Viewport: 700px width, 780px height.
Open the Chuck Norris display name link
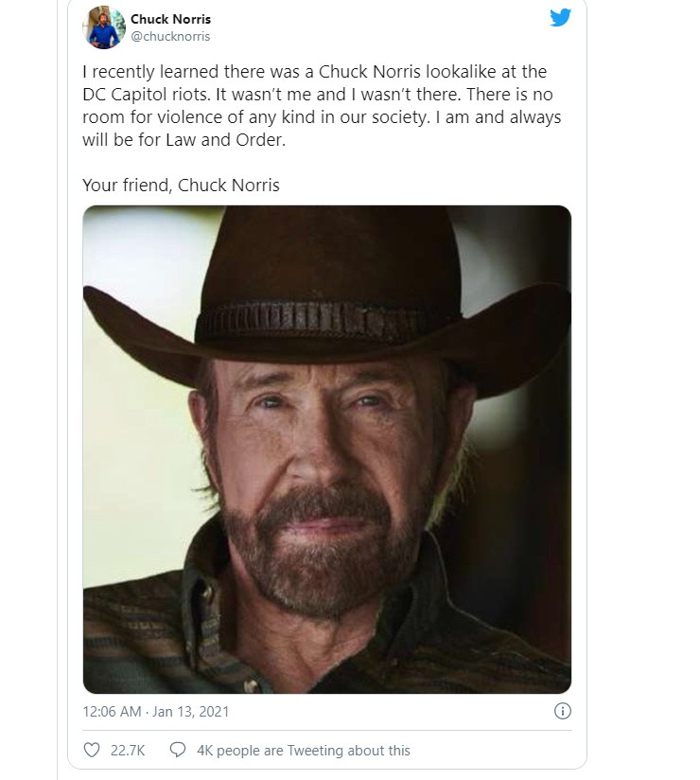[170, 19]
